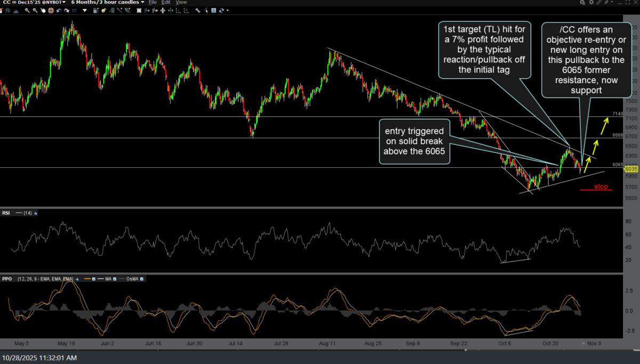Screen dimensions: 640x364
Task: Toggle the OsMA histogram checkbox
Action: coord(141,279)
